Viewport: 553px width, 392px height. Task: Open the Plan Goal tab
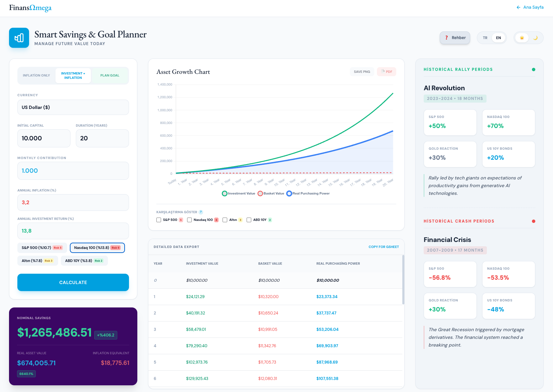pos(110,75)
